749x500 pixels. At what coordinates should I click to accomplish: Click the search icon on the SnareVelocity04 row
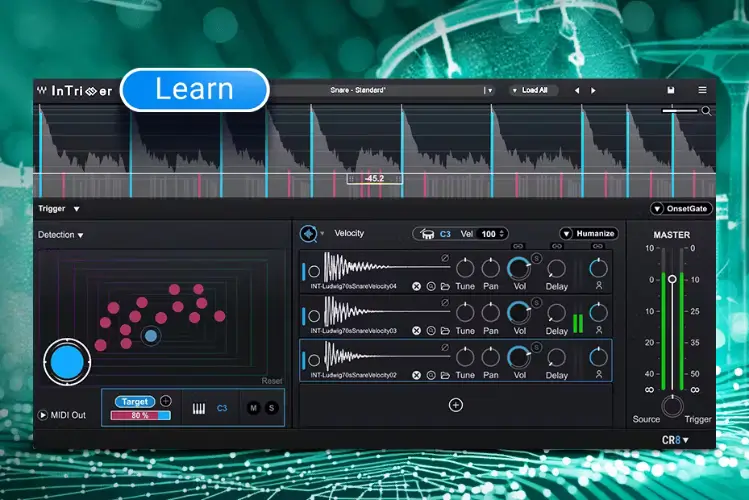pyautogui.click(x=431, y=287)
